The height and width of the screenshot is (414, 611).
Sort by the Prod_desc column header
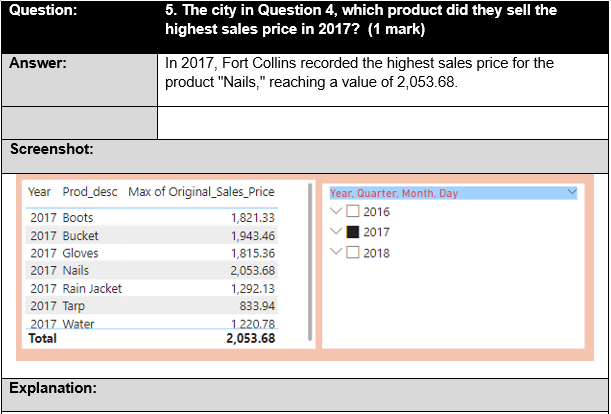point(89,192)
